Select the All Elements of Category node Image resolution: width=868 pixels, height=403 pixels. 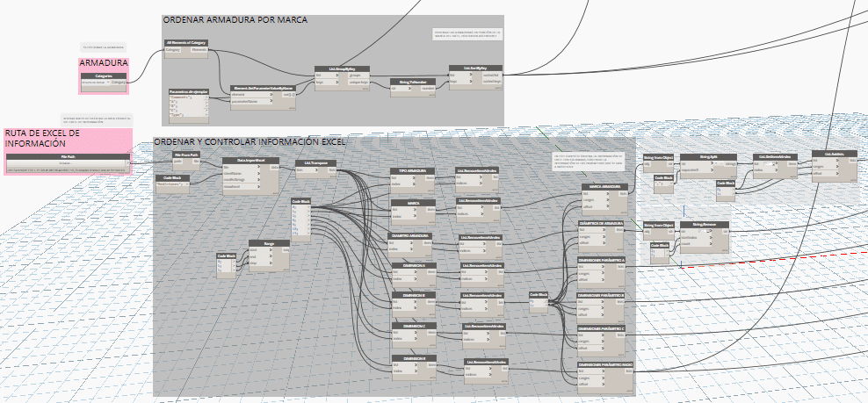186,42
